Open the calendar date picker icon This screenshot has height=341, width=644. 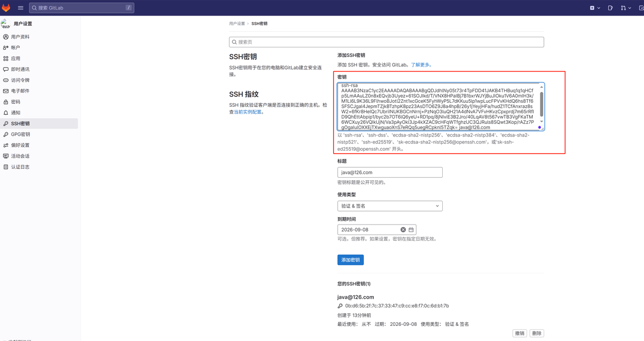point(411,230)
